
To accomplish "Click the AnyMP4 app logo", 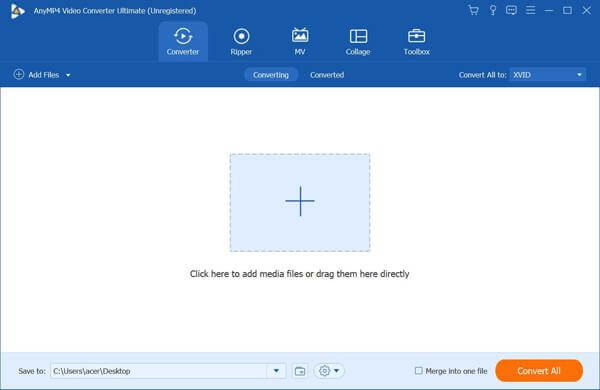I will point(17,11).
